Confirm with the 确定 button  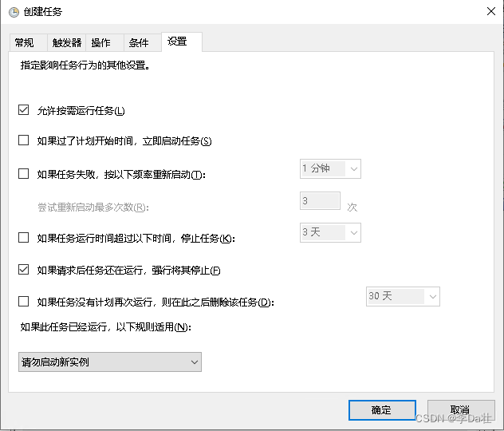(x=382, y=410)
